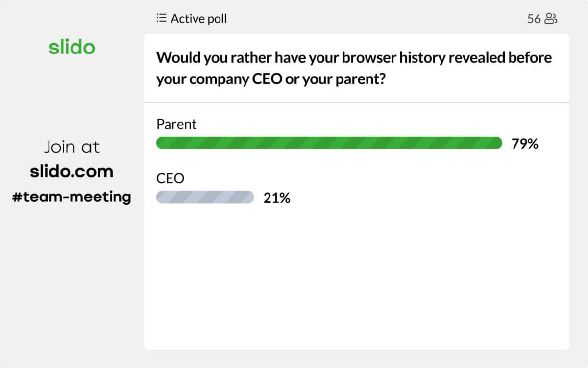
Task: Click the green slido logo
Action: click(x=72, y=48)
